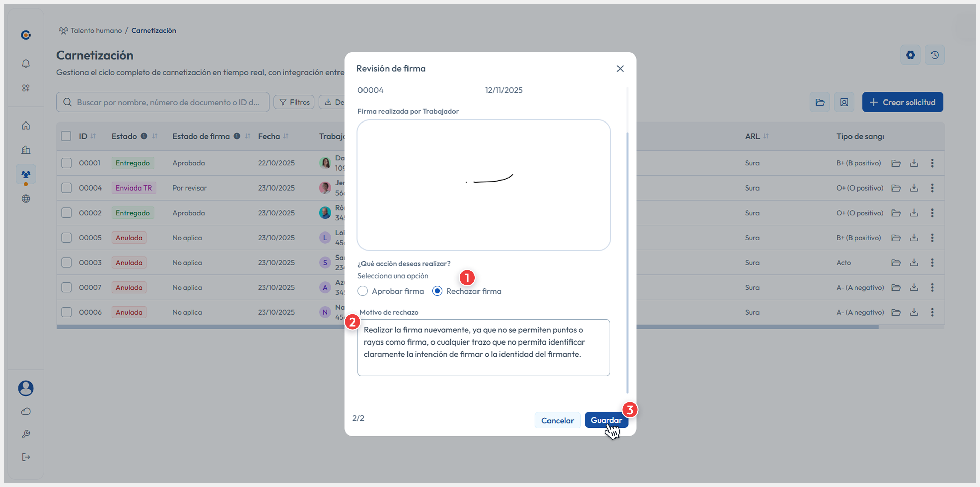Viewport: 980px width, 487px height.
Task: Save the signature review with Guardar
Action: click(606, 420)
